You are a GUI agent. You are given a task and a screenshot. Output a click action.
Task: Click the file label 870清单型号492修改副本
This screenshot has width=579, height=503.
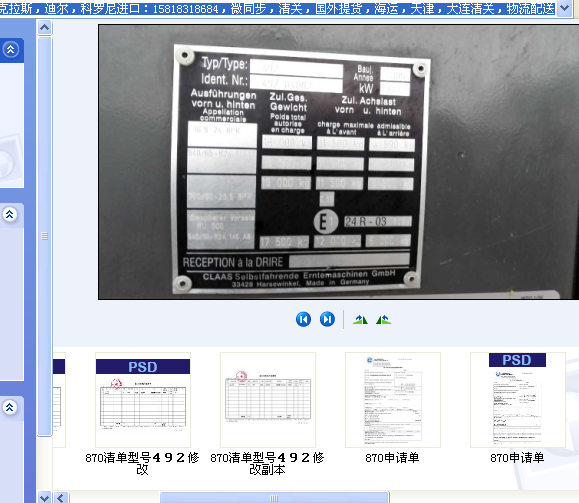pos(267,463)
